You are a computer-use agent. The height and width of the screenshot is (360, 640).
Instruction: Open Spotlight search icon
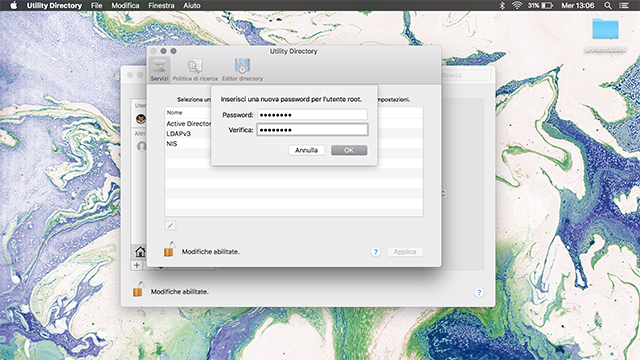[608, 5]
